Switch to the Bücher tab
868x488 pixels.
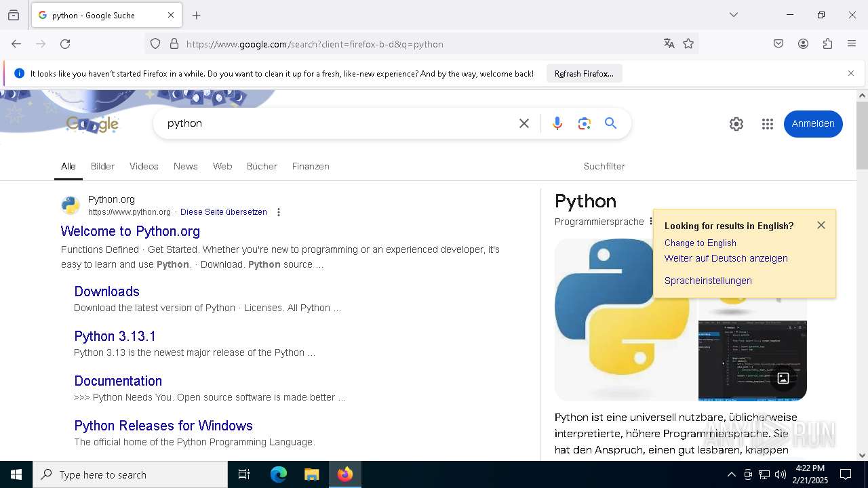pyautogui.click(x=262, y=166)
